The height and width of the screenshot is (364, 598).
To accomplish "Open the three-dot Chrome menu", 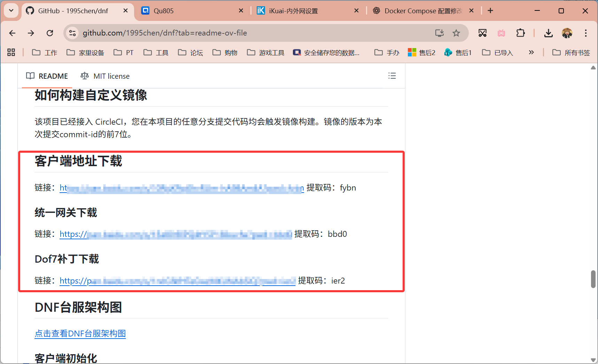I will coord(586,33).
